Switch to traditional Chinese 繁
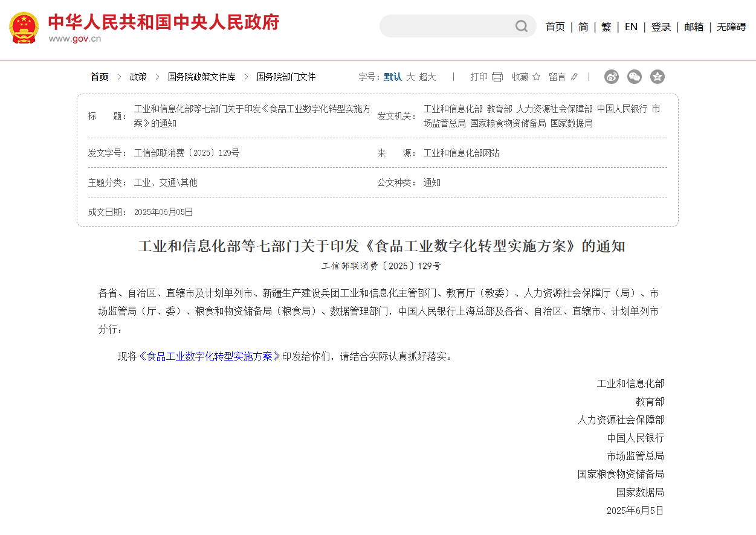756x535 pixels. click(x=606, y=27)
